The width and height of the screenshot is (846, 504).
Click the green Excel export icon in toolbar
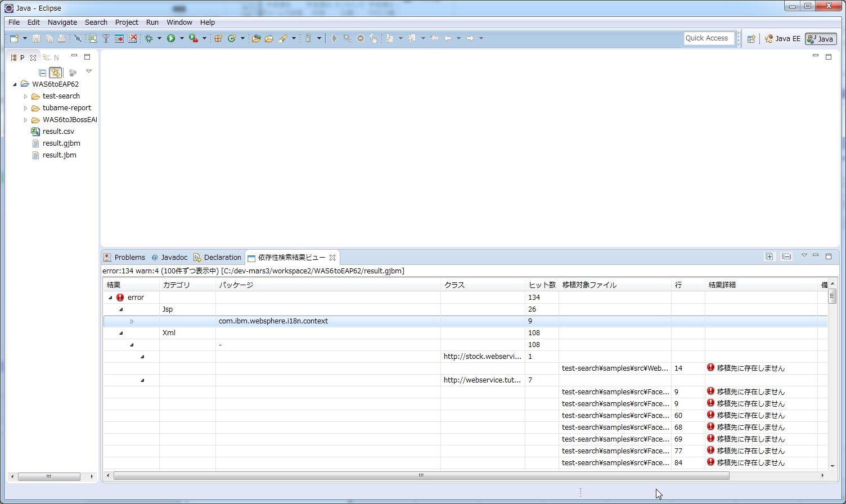point(92,38)
